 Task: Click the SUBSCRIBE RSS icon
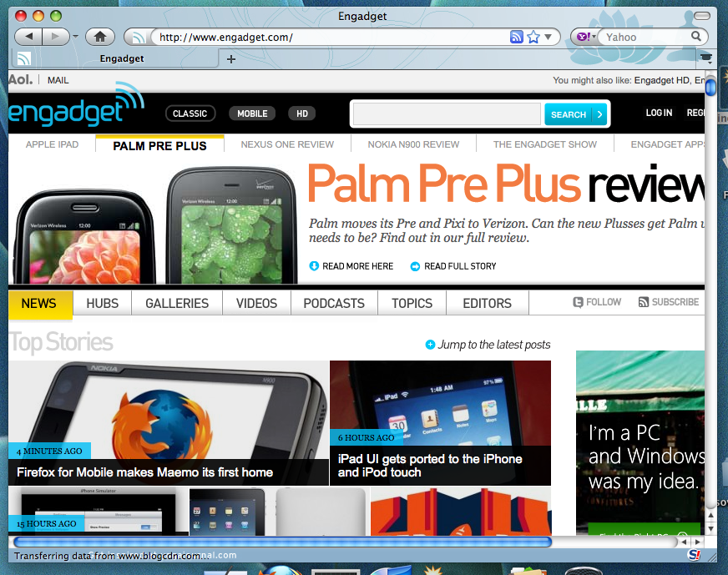tap(643, 302)
